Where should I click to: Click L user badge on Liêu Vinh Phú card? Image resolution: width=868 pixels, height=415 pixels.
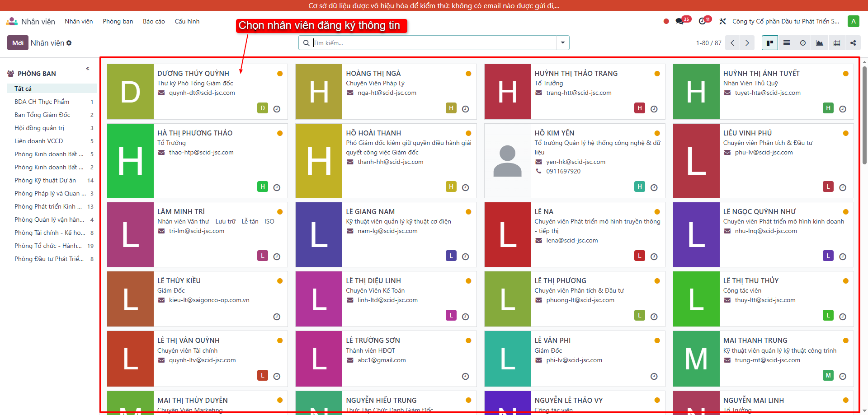pyautogui.click(x=828, y=187)
